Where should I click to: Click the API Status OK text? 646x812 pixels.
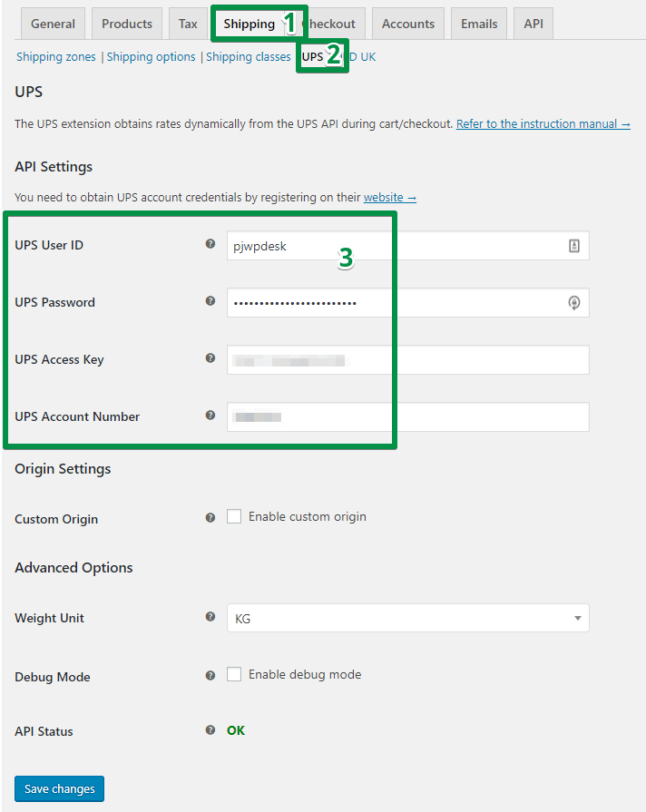[236, 730]
